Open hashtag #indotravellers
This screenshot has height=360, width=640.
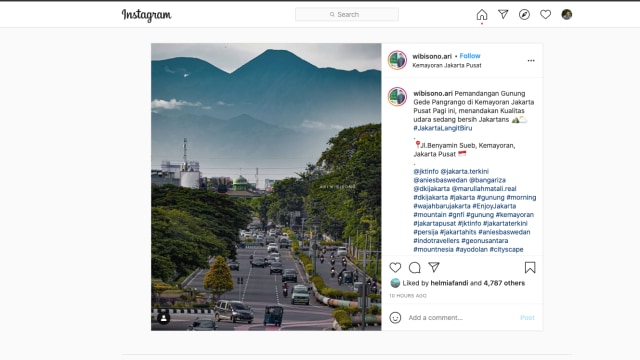[x=436, y=240]
